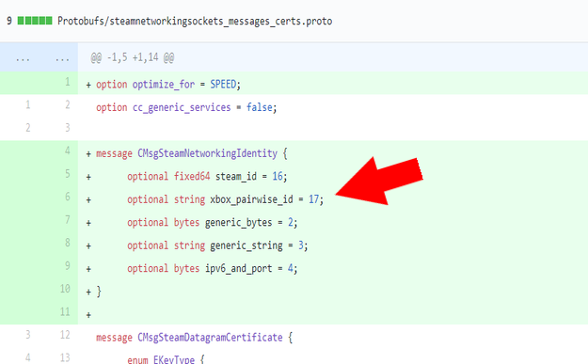Screen dimensions: 588x364
Task: Click the @@ -1,5 +1,14 @@ hunk header
Action: pyautogui.click(x=132, y=57)
